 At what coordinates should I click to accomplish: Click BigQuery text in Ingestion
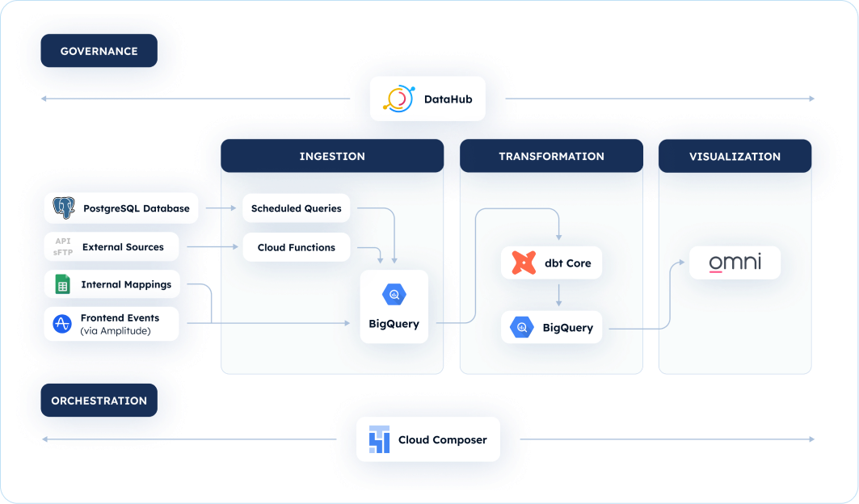tap(394, 324)
